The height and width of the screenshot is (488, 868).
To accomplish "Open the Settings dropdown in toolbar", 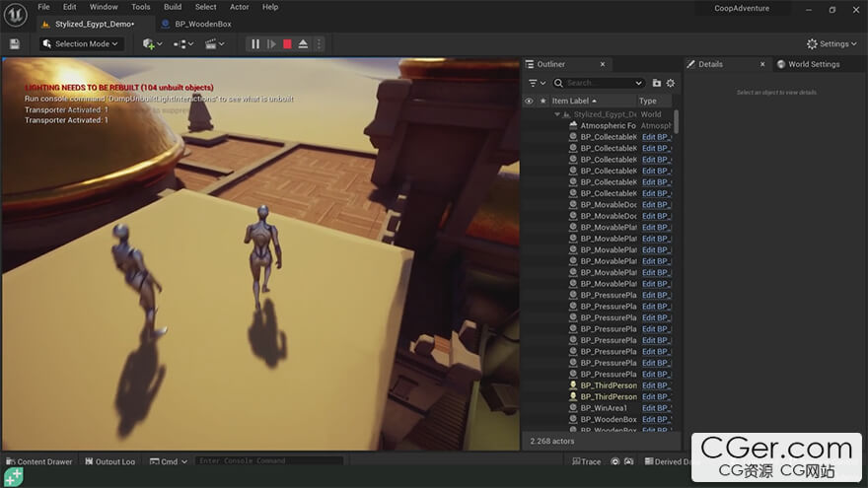I will pos(832,43).
